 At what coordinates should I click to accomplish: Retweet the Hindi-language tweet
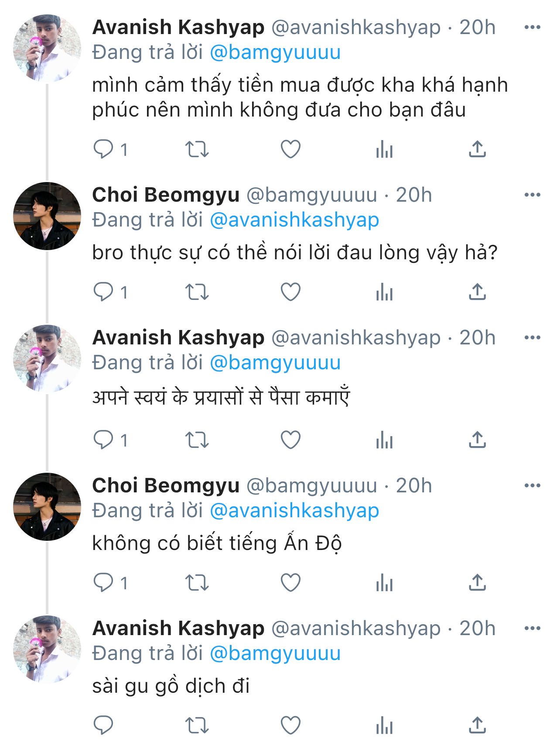pyautogui.click(x=197, y=440)
